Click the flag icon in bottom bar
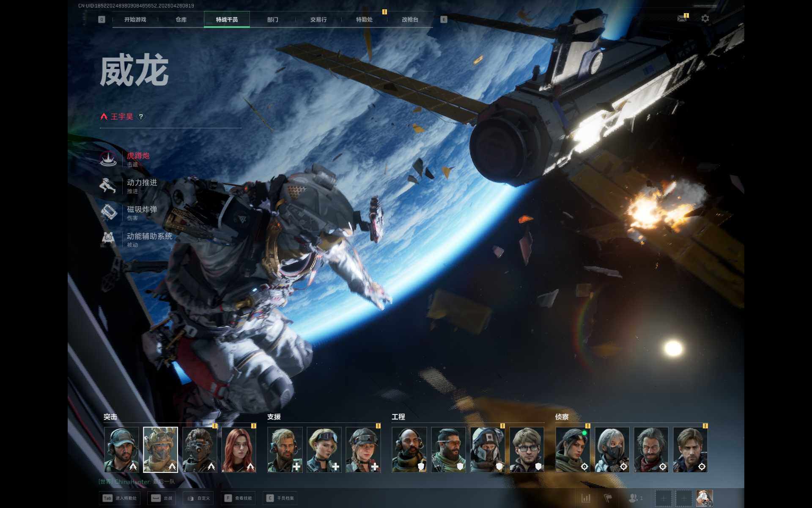Screen dimensions: 812x508 point(608,498)
